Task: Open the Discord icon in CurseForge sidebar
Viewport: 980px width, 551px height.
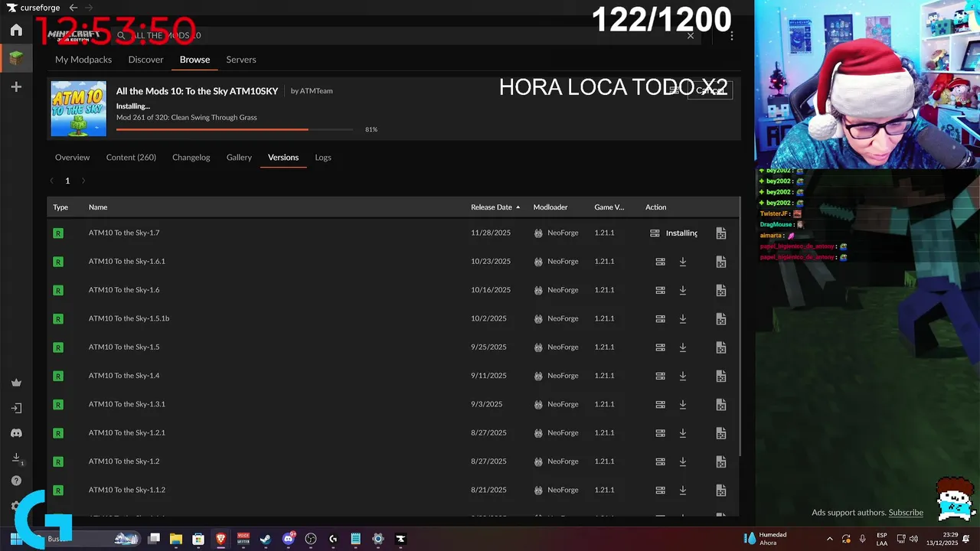Action: click(16, 433)
